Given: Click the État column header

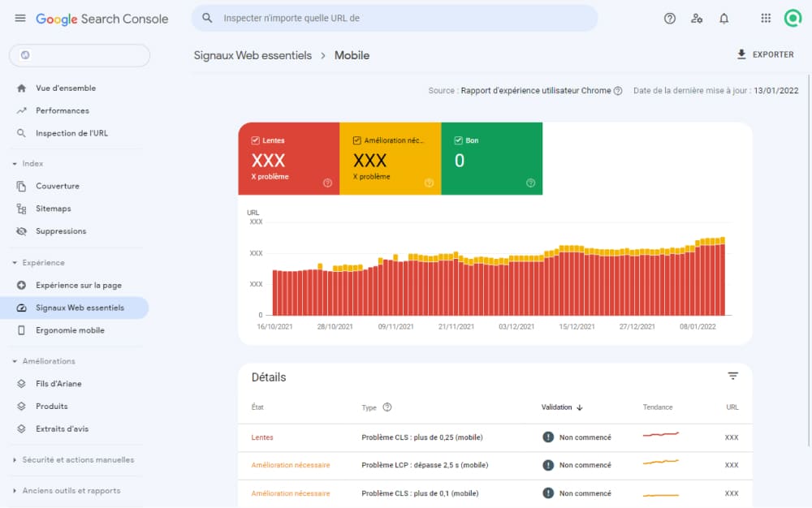Looking at the screenshot, I should tap(257, 407).
